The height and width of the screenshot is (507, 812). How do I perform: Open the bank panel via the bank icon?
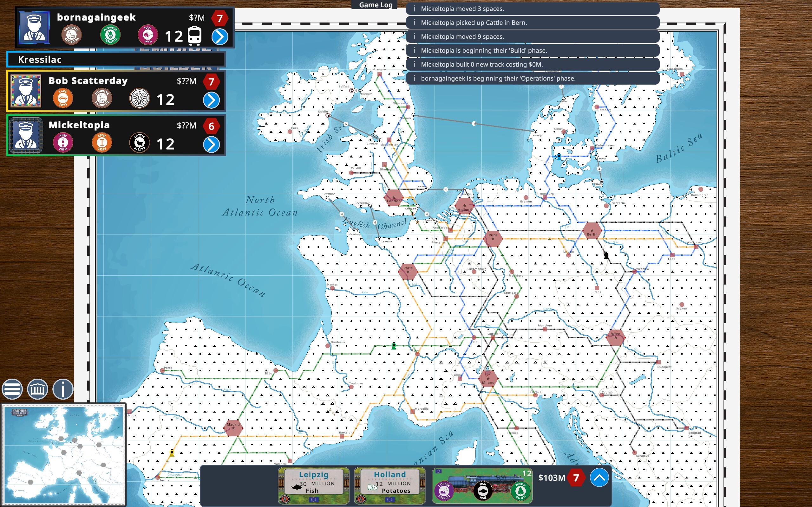click(x=37, y=389)
